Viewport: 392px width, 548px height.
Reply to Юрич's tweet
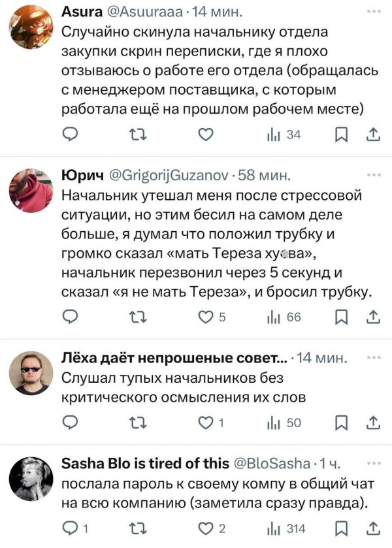[x=70, y=317]
